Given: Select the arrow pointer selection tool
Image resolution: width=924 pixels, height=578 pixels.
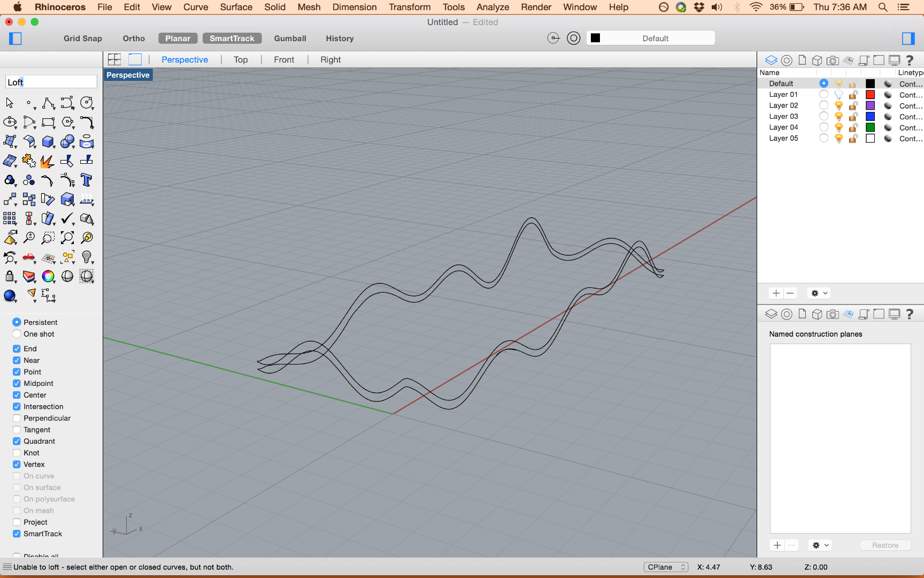Looking at the screenshot, I should pyautogui.click(x=10, y=103).
